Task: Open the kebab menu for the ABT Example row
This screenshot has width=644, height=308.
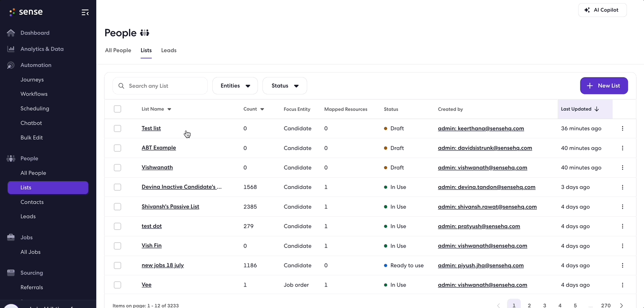Action: [x=623, y=148]
